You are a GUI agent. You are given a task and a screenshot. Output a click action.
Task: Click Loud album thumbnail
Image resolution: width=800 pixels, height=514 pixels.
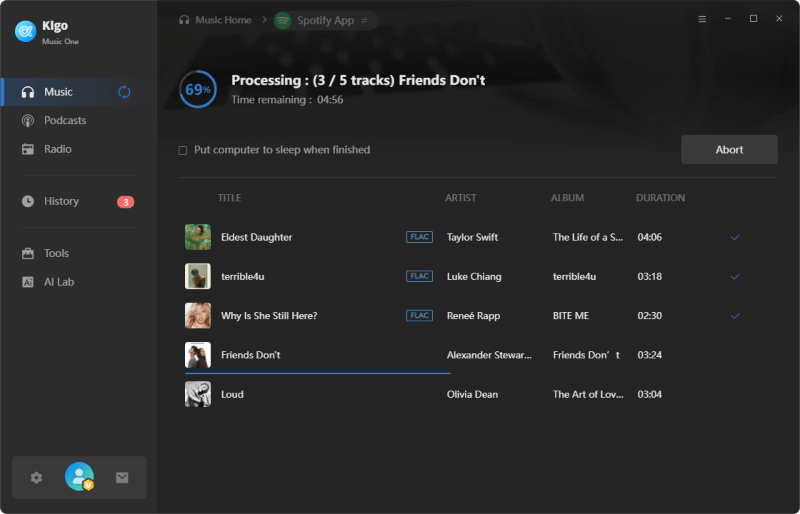pos(198,394)
